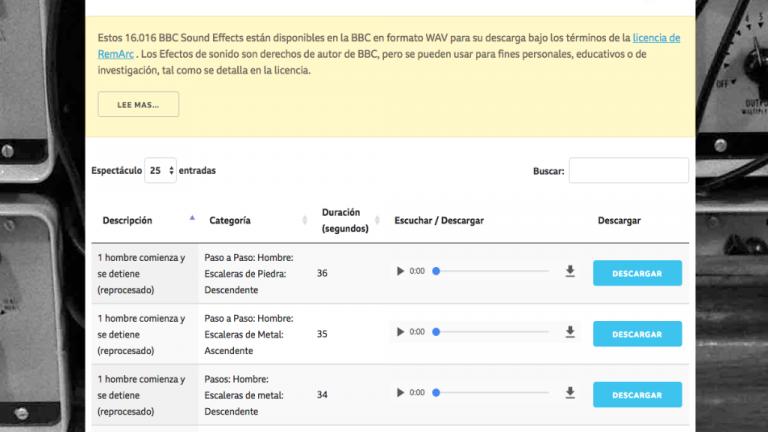
Task: Click download arrow icon in second audio player
Action: [x=570, y=332]
